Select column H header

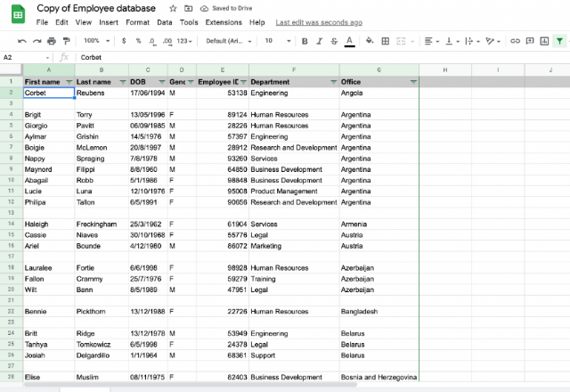[445, 69]
